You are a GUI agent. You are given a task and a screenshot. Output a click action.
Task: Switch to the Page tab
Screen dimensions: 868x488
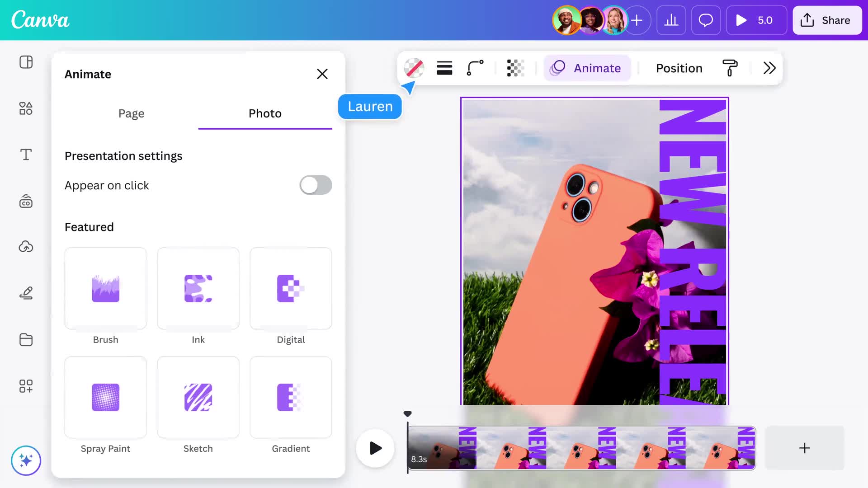coord(131,113)
